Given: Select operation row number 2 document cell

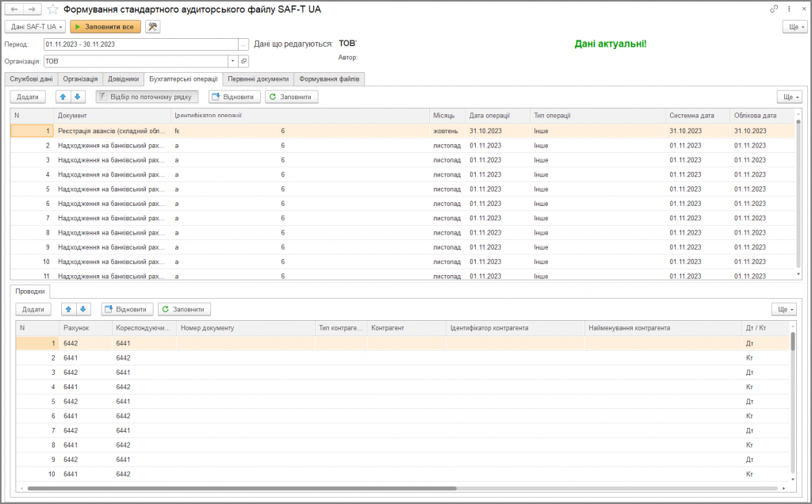Looking at the screenshot, I should 112,145.
